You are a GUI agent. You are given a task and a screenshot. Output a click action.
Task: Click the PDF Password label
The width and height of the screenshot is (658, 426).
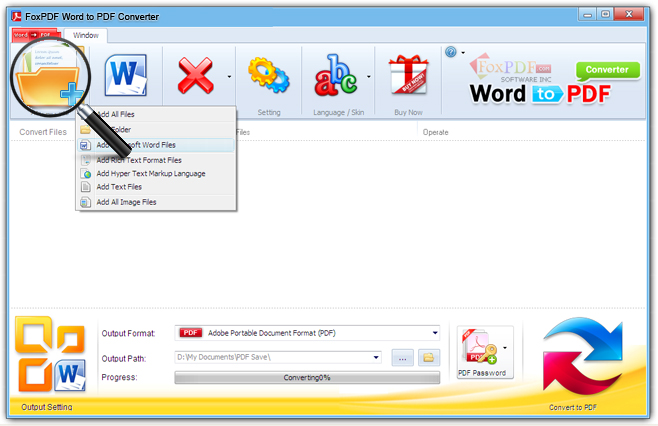[482, 373]
